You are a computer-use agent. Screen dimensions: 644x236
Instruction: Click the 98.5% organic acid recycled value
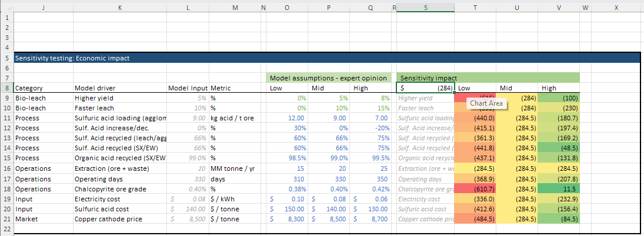point(286,158)
